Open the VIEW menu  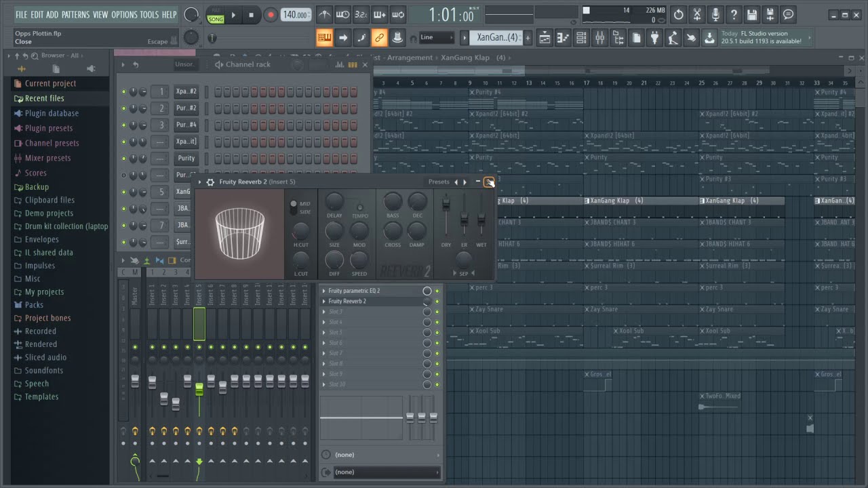100,14
